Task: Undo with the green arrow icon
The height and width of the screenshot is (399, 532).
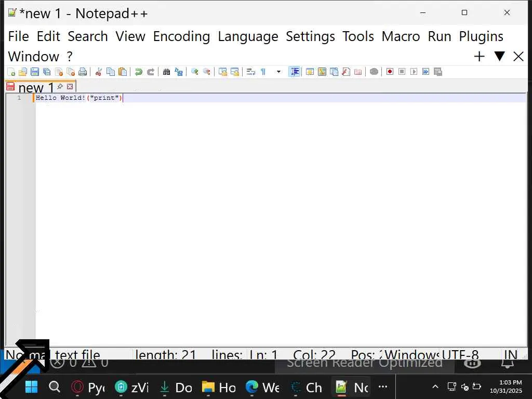Action: coord(138,72)
